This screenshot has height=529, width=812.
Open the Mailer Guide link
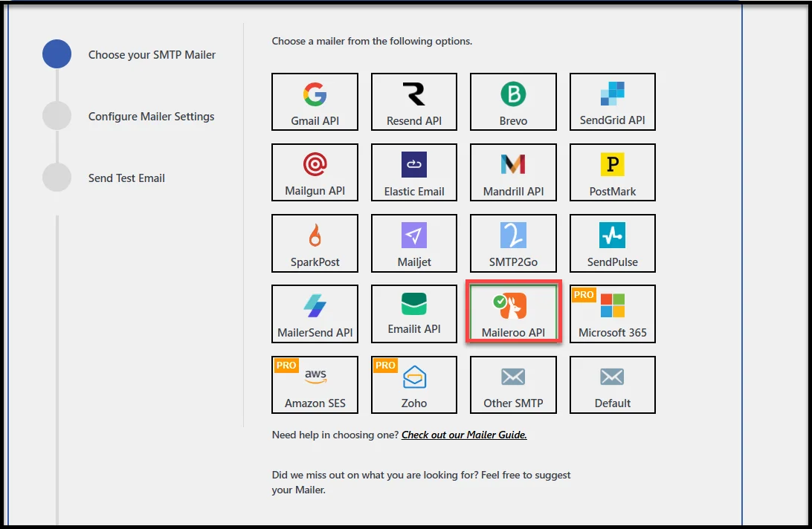(x=463, y=435)
